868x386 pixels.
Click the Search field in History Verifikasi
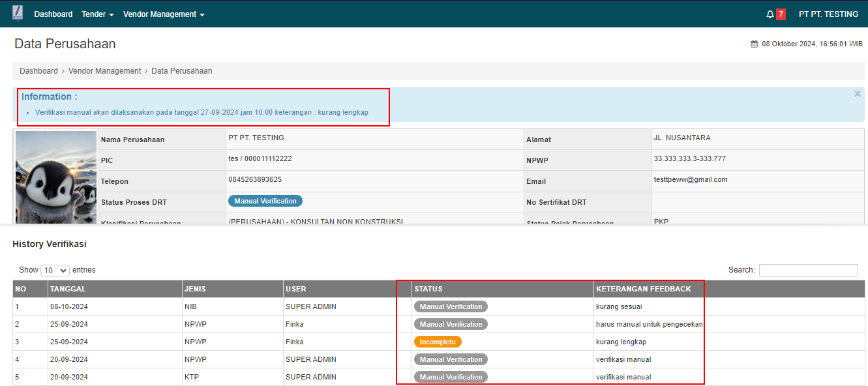pyautogui.click(x=808, y=270)
